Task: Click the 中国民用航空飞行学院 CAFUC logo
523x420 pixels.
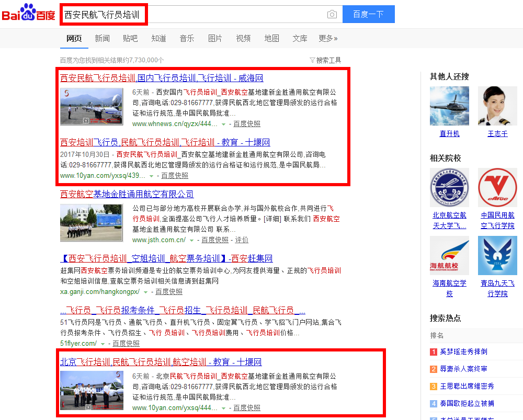Action: click(497, 187)
